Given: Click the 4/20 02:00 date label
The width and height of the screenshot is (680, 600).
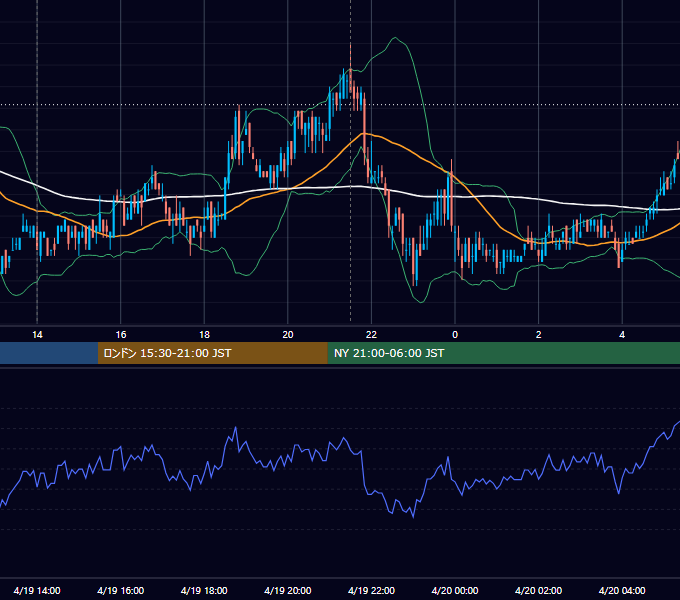Looking at the screenshot, I should click(538, 590).
